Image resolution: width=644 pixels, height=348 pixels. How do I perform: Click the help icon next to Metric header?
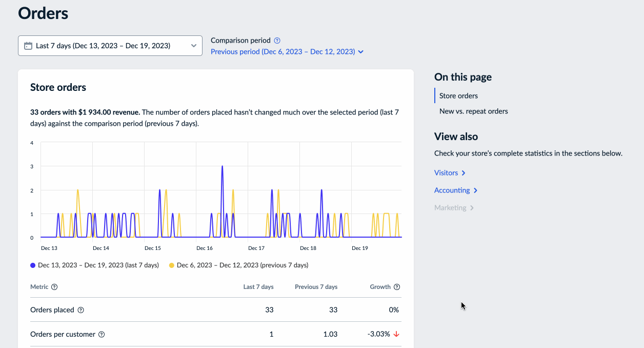point(55,287)
